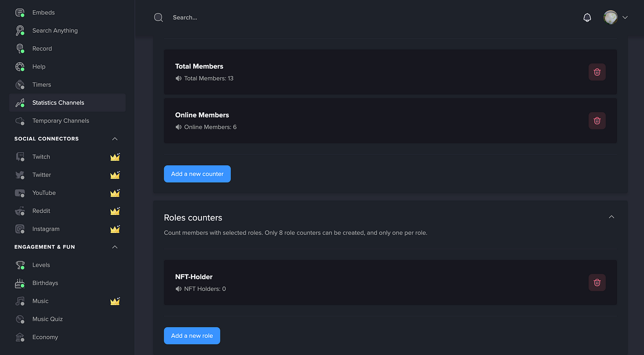Delete the Total Members counter
The width and height of the screenshot is (644, 355).
click(597, 72)
